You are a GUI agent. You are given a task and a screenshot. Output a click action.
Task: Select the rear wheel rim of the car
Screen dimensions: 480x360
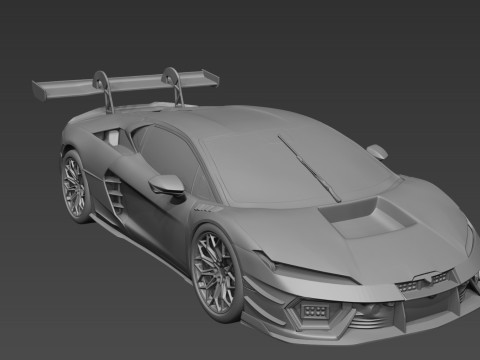74,187
